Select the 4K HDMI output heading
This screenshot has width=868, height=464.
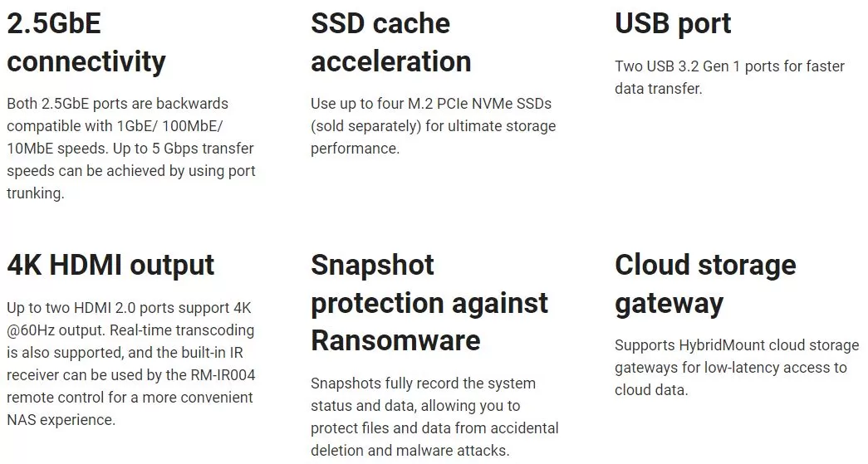(x=110, y=265)
